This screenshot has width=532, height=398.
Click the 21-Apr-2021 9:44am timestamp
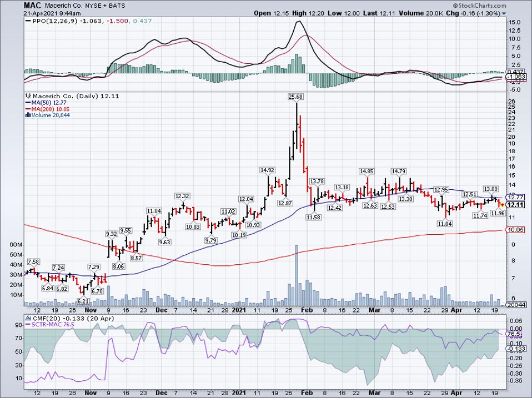pyautogui.click(x=52, y=13)
